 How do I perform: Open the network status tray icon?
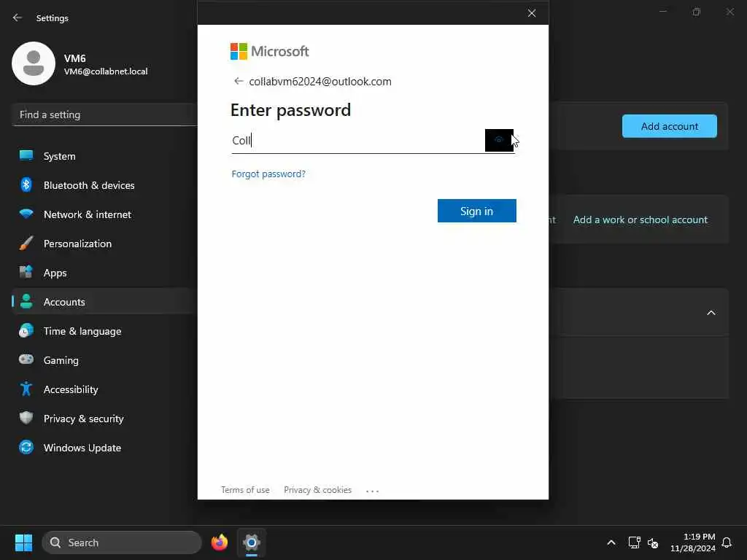[x=634, y=542]
